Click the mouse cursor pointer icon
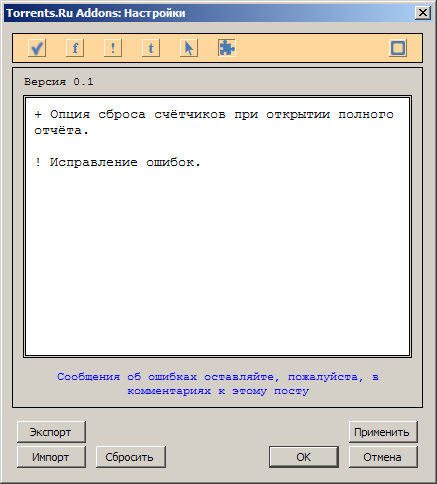The height and width of the screenshot is (484, 437). [189, 48]
